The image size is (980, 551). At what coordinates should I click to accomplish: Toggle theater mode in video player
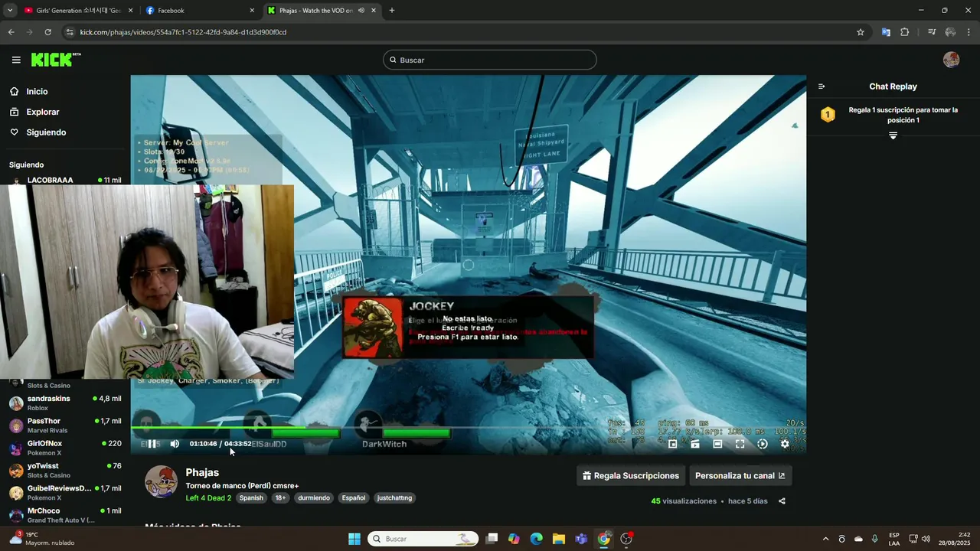[717, 444]
